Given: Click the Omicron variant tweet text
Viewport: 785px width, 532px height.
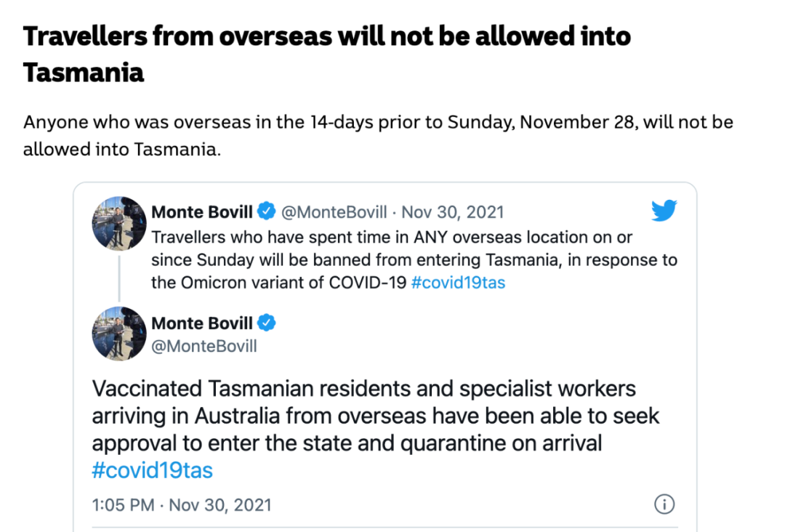Looking at the screenshot, I should click(414, 259).
